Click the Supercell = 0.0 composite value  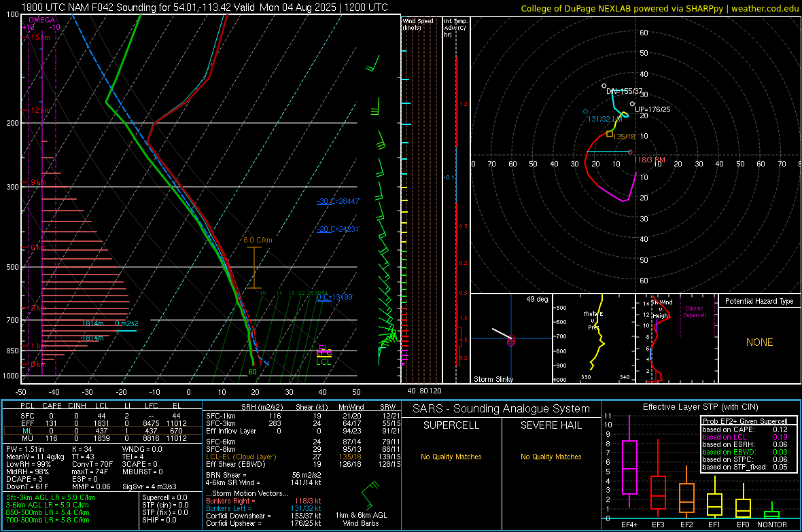pos(164,497)
